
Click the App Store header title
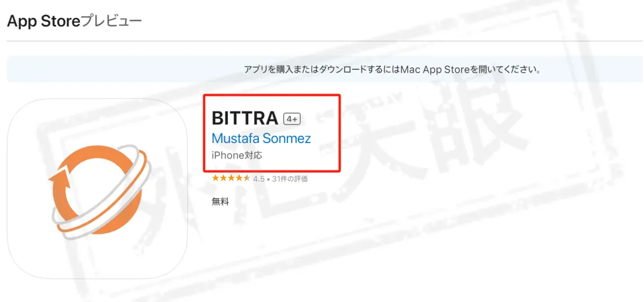[x=43, y=20]
